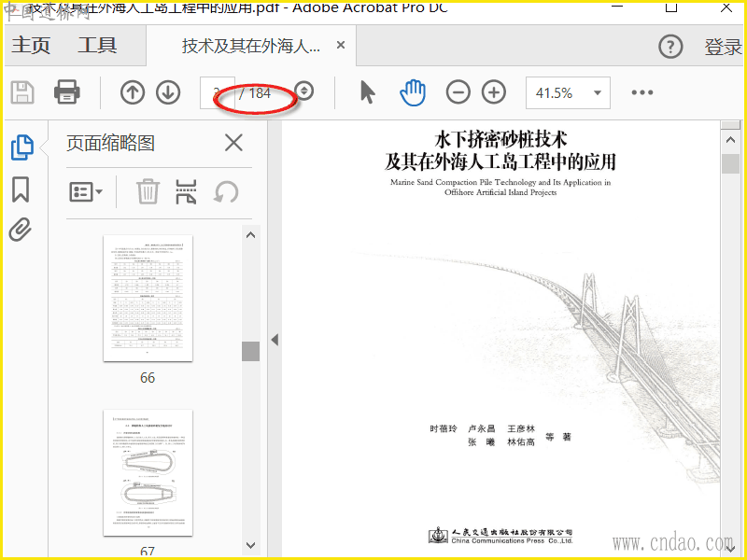The height and width of the screenshot is (560, 747).
Task: Click the Save file icon
Action: pos(22,92)
